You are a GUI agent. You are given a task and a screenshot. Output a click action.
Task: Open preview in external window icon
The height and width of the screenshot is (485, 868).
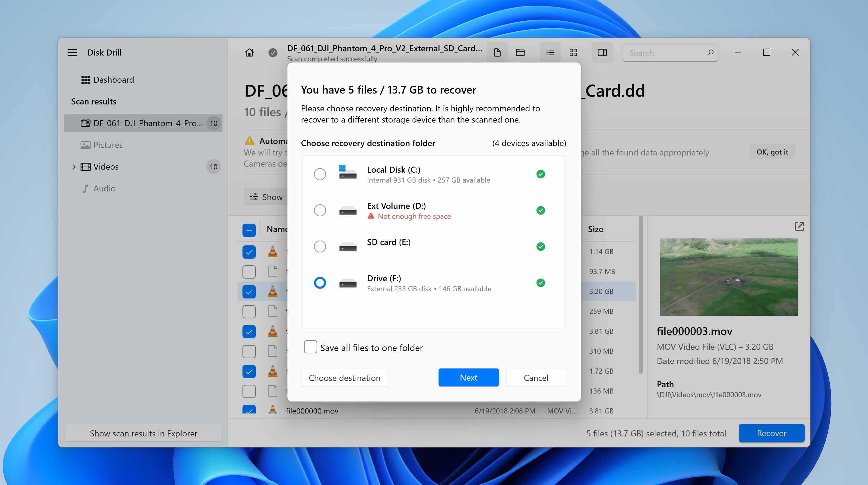(799, 226)
